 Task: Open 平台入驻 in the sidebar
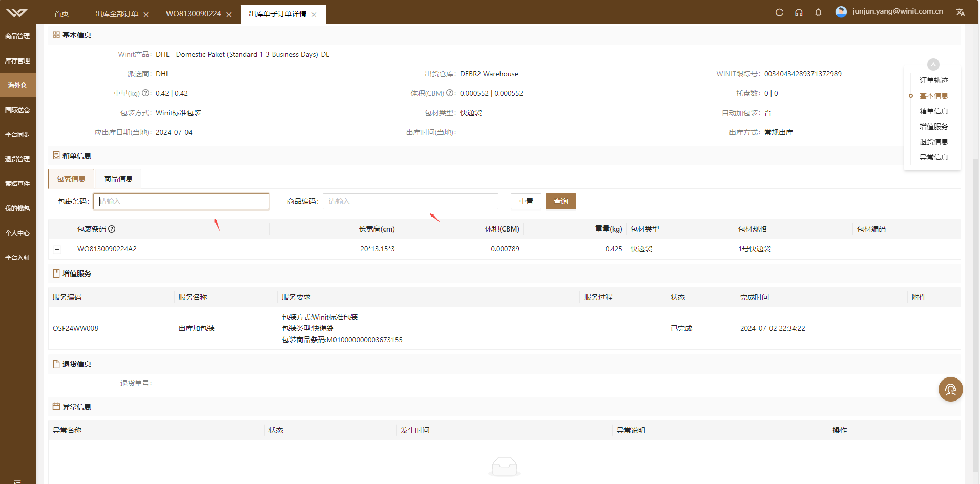pyautogui.click(x=17, y=257)
